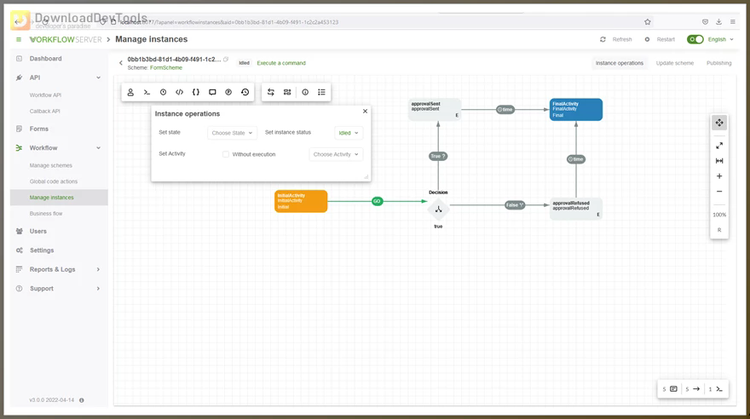
Task: Click the transitions swap arrows icon
Action: click(271, 92)
